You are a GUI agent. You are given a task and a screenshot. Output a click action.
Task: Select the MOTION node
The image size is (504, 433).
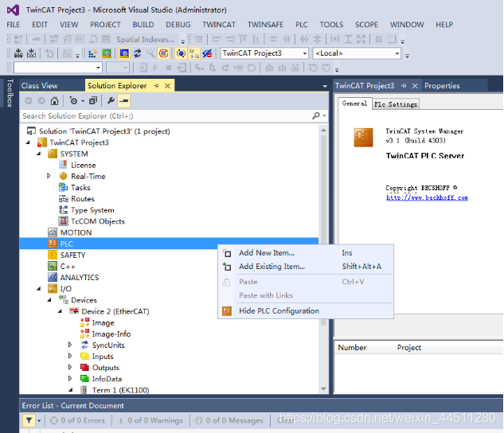(x=70, y=232)
